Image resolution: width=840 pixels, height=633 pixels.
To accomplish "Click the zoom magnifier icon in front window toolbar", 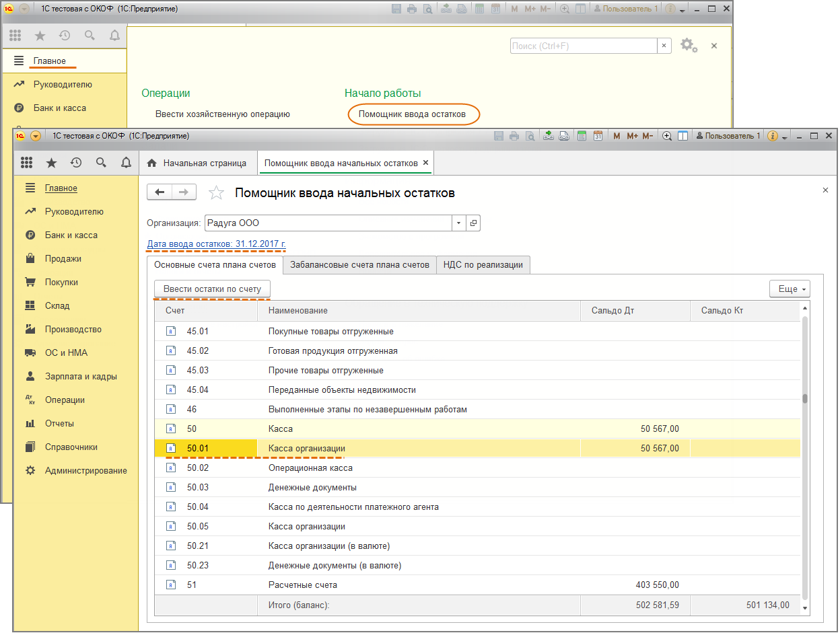I will (667, 136).
